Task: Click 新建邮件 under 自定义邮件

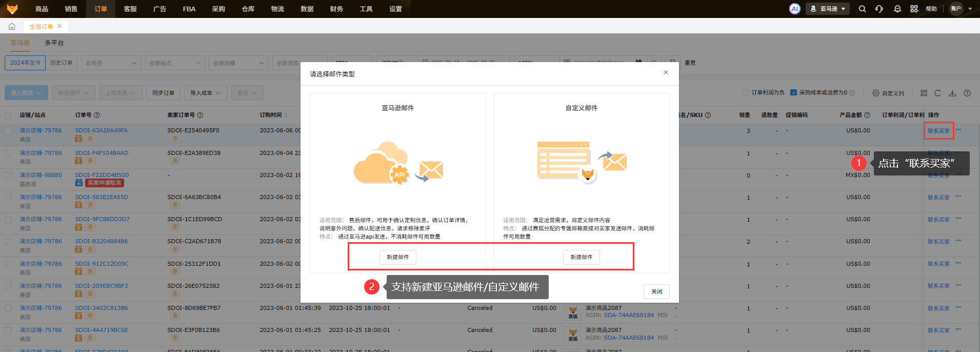Action: pos(581,257)
